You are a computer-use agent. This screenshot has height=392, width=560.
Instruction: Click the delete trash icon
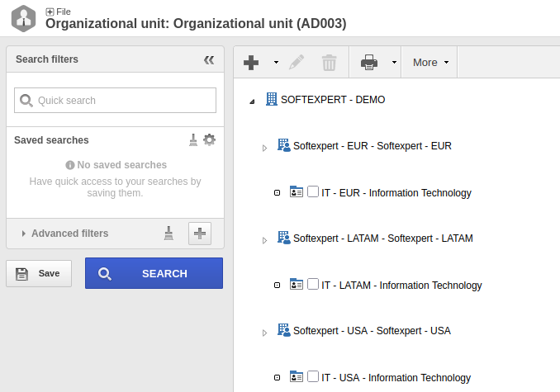(x=329, y=63)
